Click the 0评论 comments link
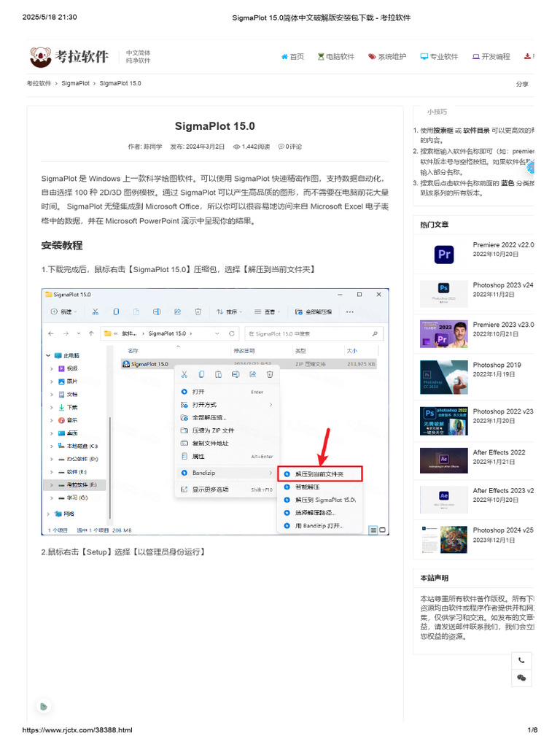The height and width of the screenshot is (747, 560). pyautogui.click(x=290, y=147)
